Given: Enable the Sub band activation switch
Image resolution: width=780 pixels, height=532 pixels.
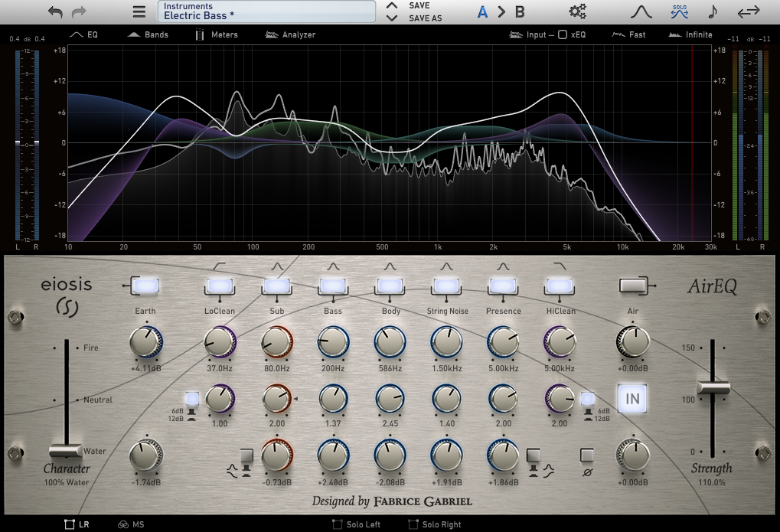Looking at the screenshot, I should [276, 283].
